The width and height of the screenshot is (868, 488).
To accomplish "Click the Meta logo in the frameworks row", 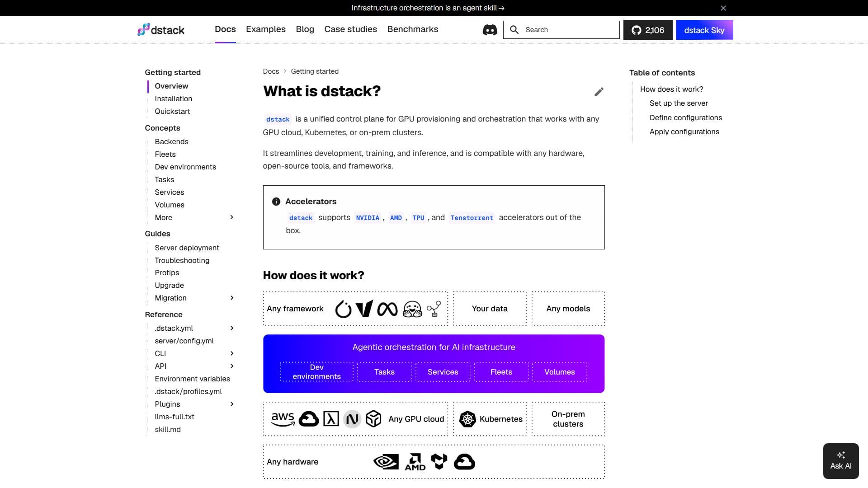I will (387, 309).
